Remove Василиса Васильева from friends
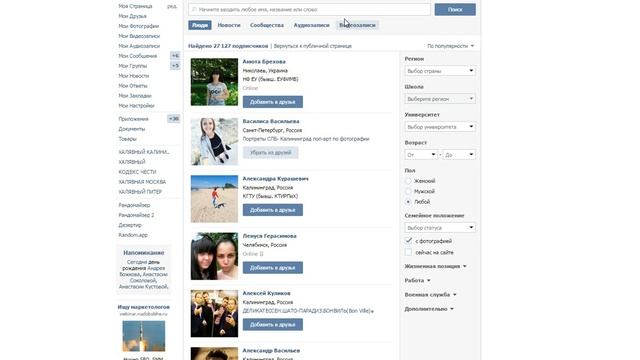This screenshot has width=640, height=360. [x=271, y=153]
